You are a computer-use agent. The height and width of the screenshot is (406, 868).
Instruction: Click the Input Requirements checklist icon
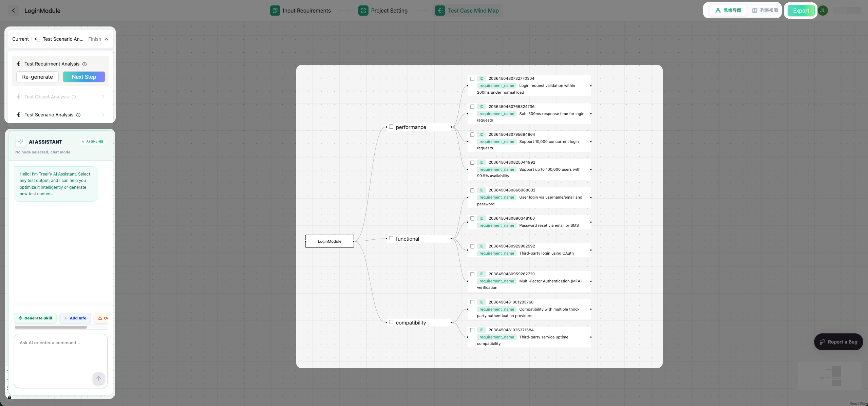275,11
